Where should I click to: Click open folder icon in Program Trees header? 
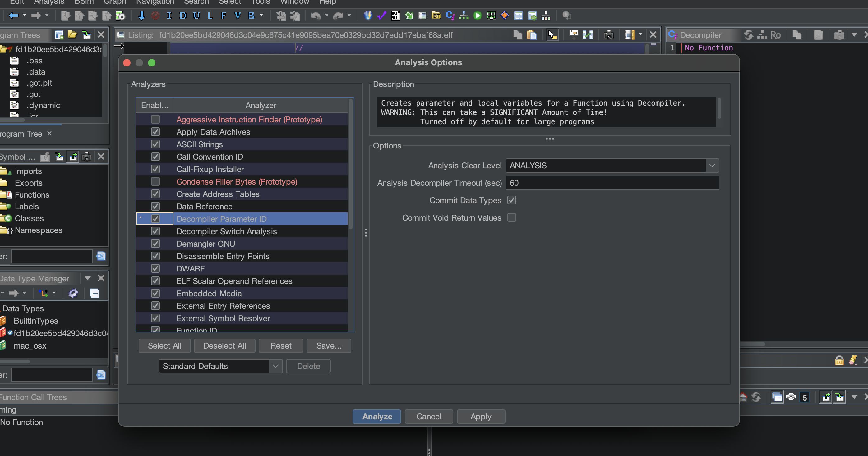tap(72, 35)
